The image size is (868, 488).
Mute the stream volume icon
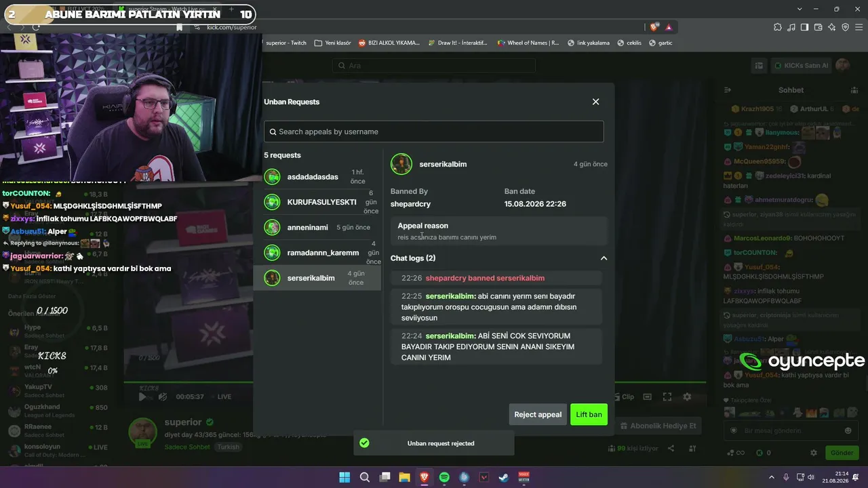pyautogui.click(x=161, y=397)
